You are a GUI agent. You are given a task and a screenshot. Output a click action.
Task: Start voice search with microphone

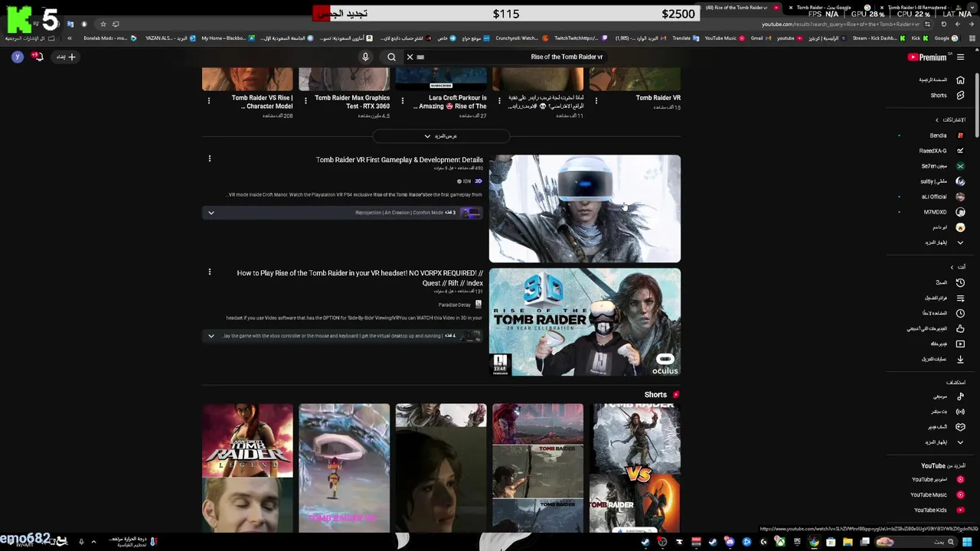click(365, 57)
